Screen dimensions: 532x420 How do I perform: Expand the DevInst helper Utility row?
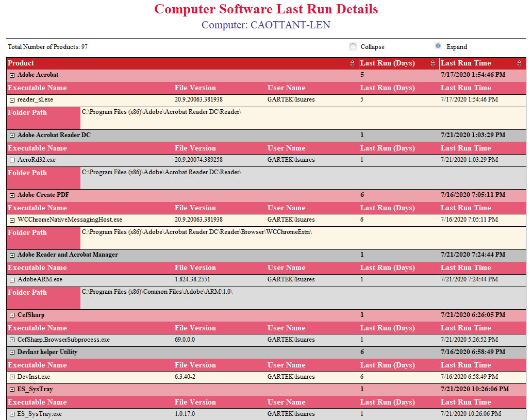[x=12, y=352]
